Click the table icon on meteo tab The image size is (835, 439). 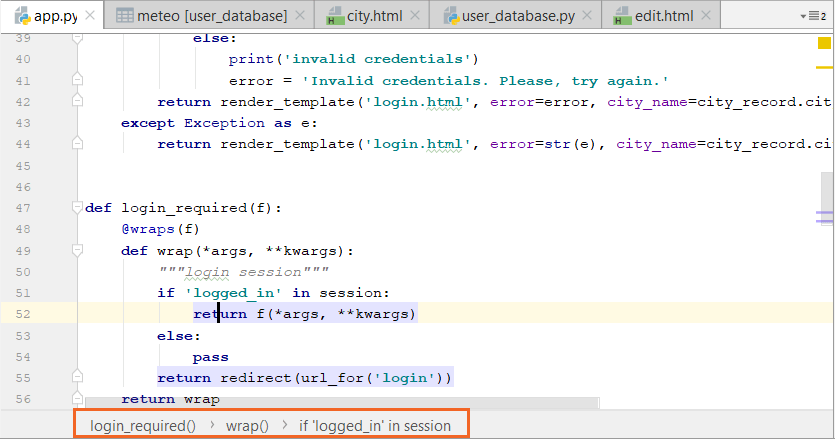[x=124, y=17]
